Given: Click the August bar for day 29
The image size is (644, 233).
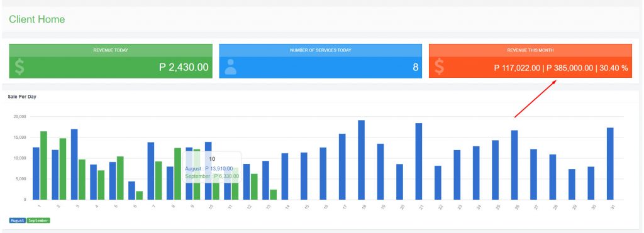Looking at the screenshot, I should click(572, 185).
